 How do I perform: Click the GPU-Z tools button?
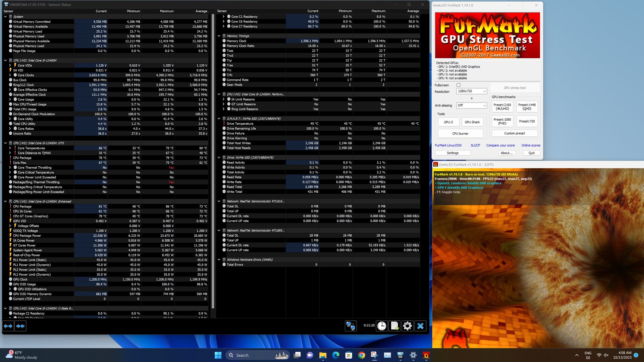[448, 122]
